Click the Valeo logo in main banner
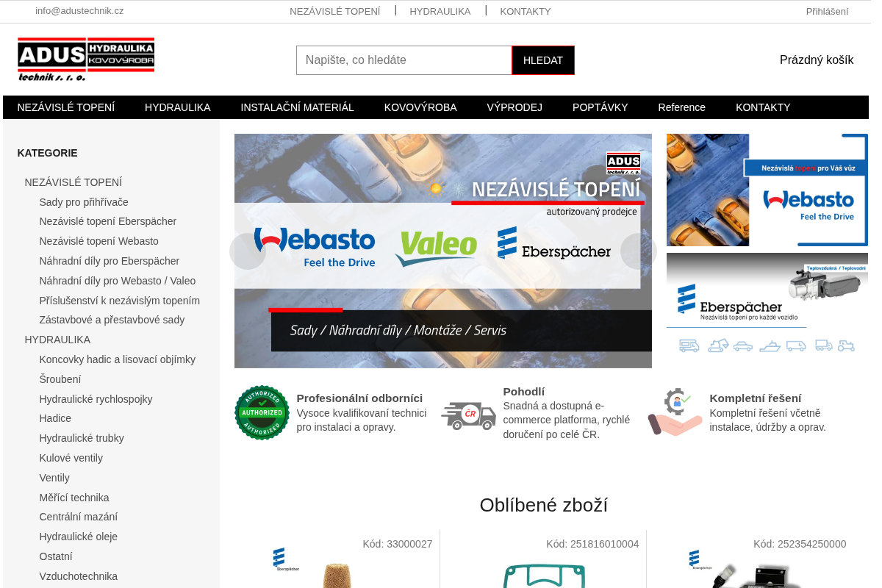Image resolution: width=882 pixels, height=588 pixels. click(x=437, y=248)
